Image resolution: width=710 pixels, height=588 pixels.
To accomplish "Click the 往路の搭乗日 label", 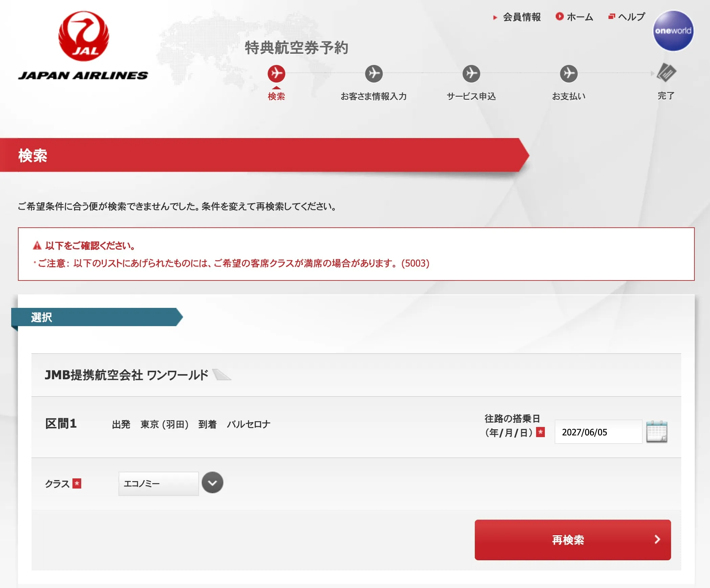I will [512, 419].
